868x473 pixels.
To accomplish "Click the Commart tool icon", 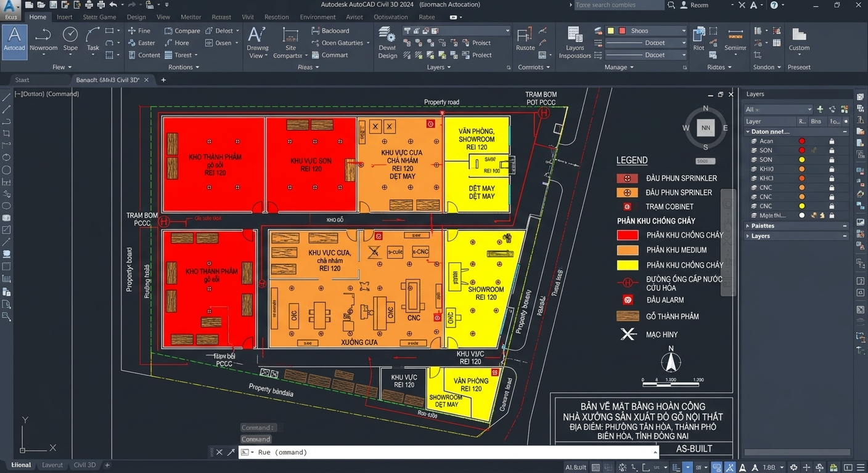I will click(x=316, y=55).
